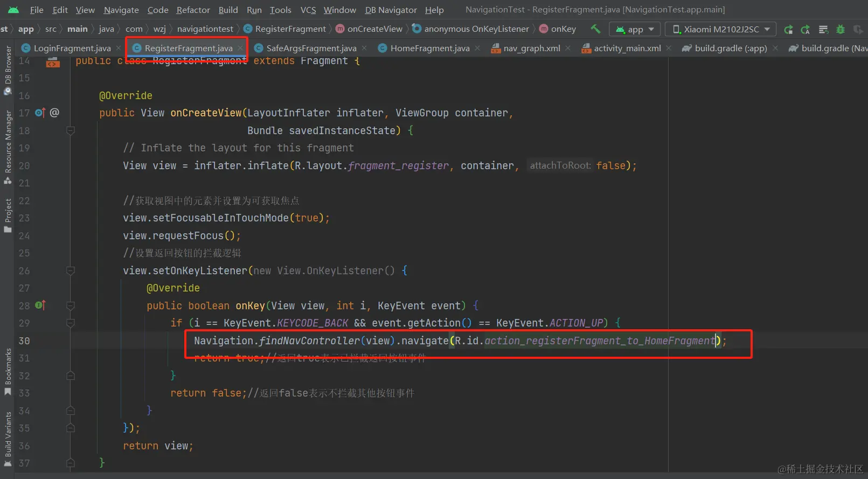Close the build.gradle (:app) tab
Image resolution: width=868 pixels, height=479 pixels.
(x=775, y=48)
